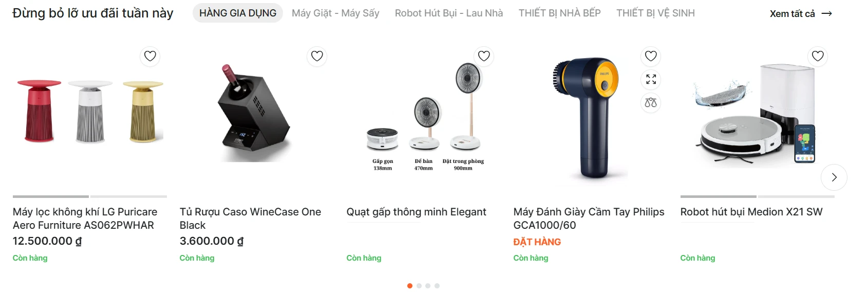868x292 pixels.
Task: Add LG Puricare air purifier to wishlist
Action: point(150,56)
